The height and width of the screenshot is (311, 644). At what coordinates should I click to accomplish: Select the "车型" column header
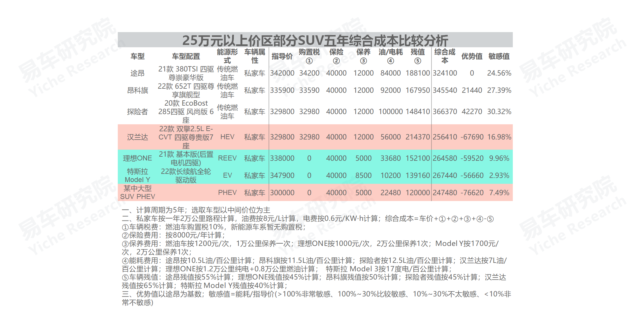[138, 56]
